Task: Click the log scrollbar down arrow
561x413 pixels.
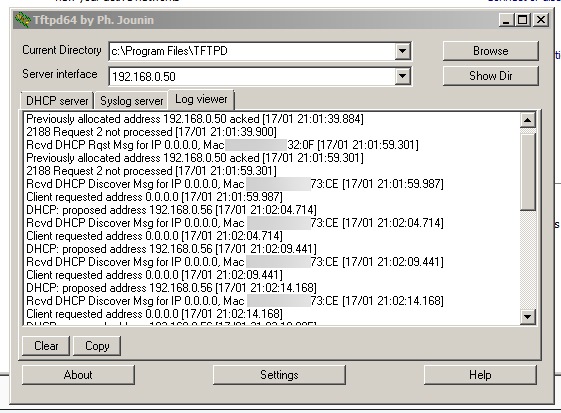Action: (x=527, y=317)
